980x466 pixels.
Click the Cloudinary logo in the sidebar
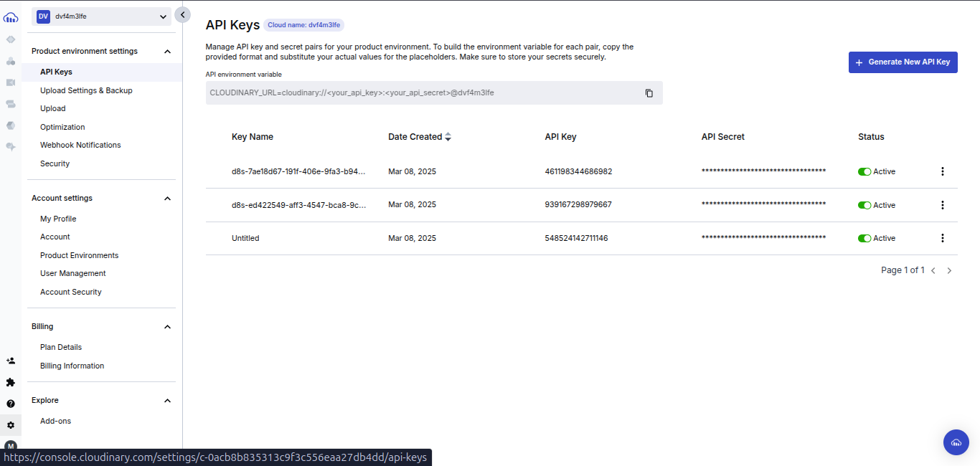pos(11,17)
